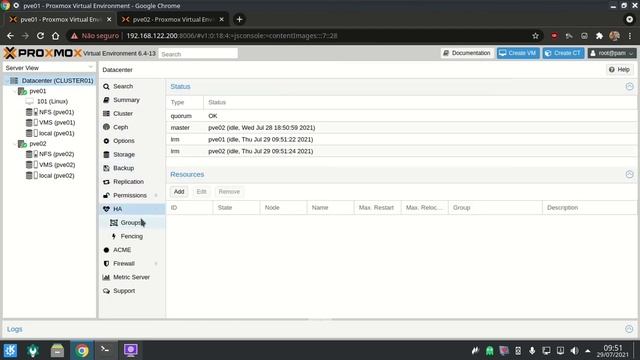This screenshot has width=640, height=360.
Task: Click the ACME icon
Action: click(x=106, y=250)
